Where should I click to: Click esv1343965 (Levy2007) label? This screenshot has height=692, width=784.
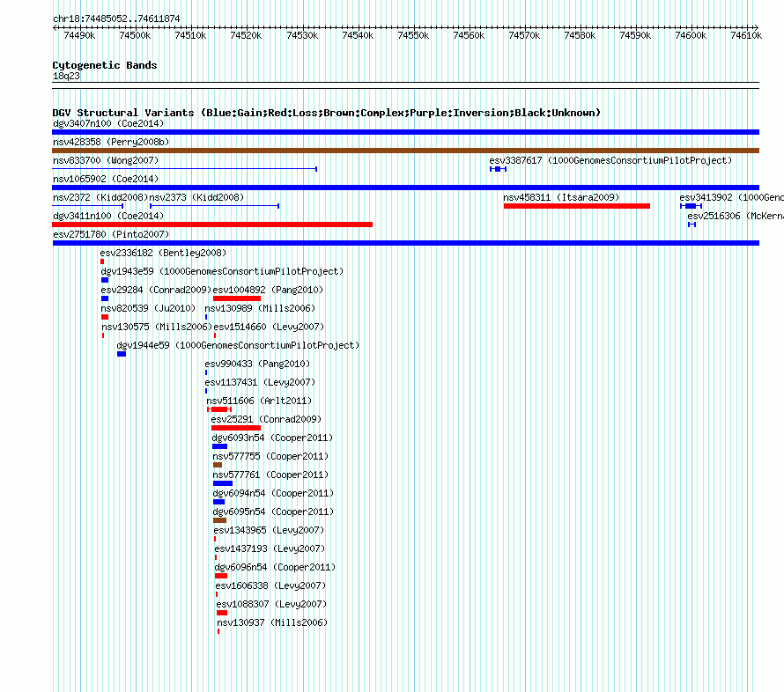(269, 530)
